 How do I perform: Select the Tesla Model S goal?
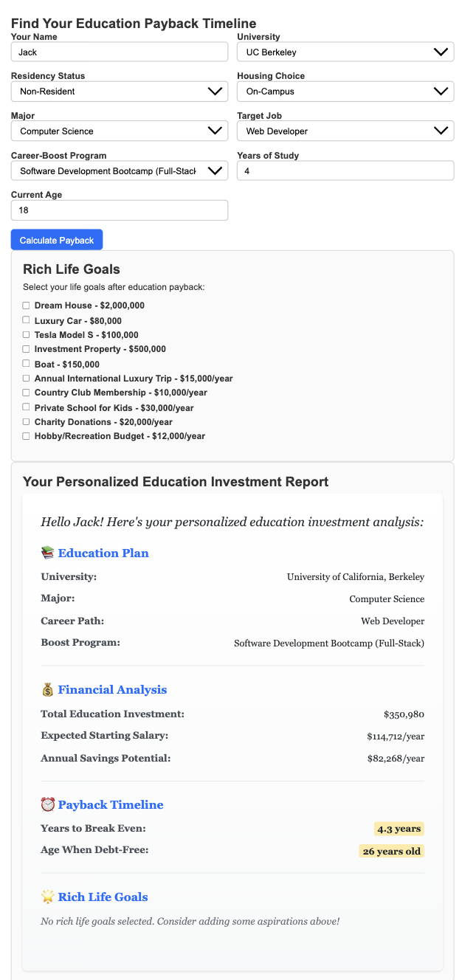[26, 334]
